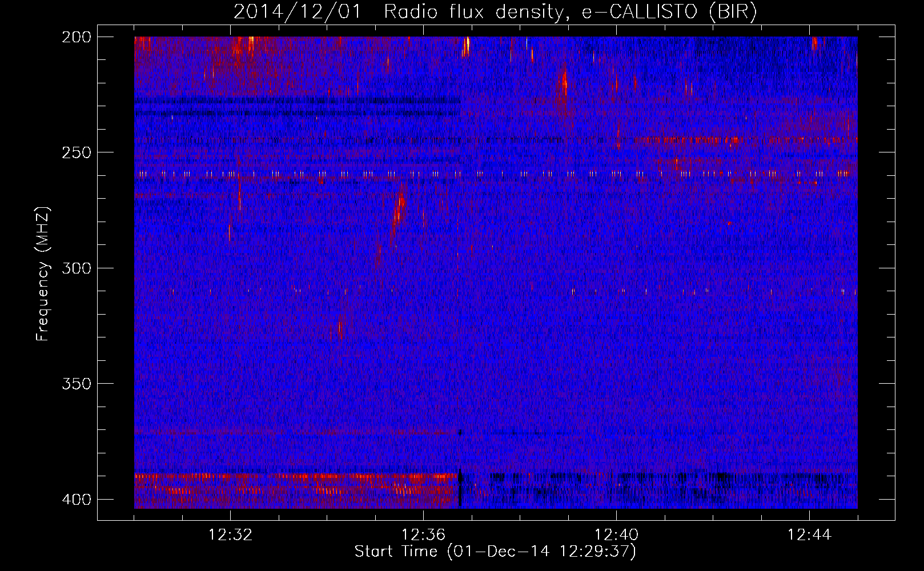
Task: Click the 400 frequency tick label
Action: 76,500
